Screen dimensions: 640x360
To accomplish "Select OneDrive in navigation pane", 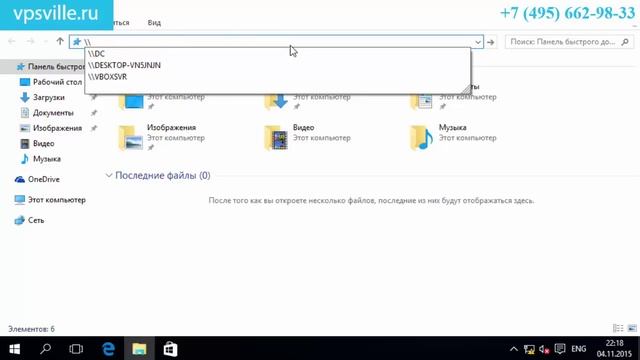I will click(x=37, y=179).
